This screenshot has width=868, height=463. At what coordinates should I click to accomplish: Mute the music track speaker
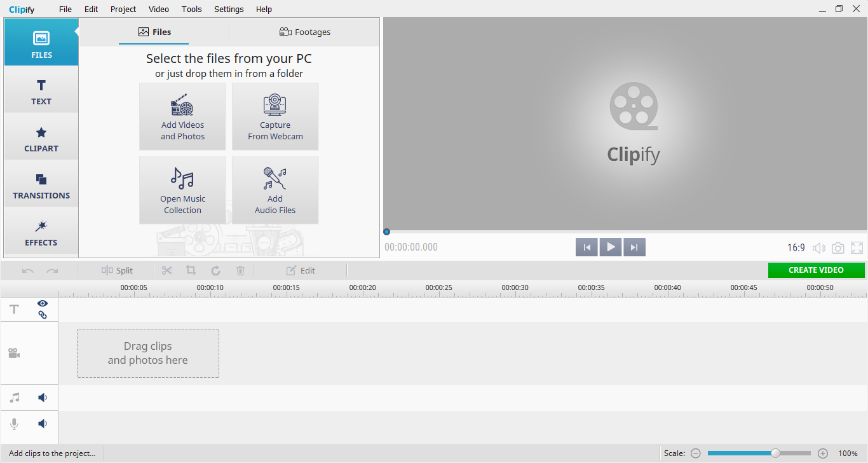pyautogui.click(x=43, y=397)
